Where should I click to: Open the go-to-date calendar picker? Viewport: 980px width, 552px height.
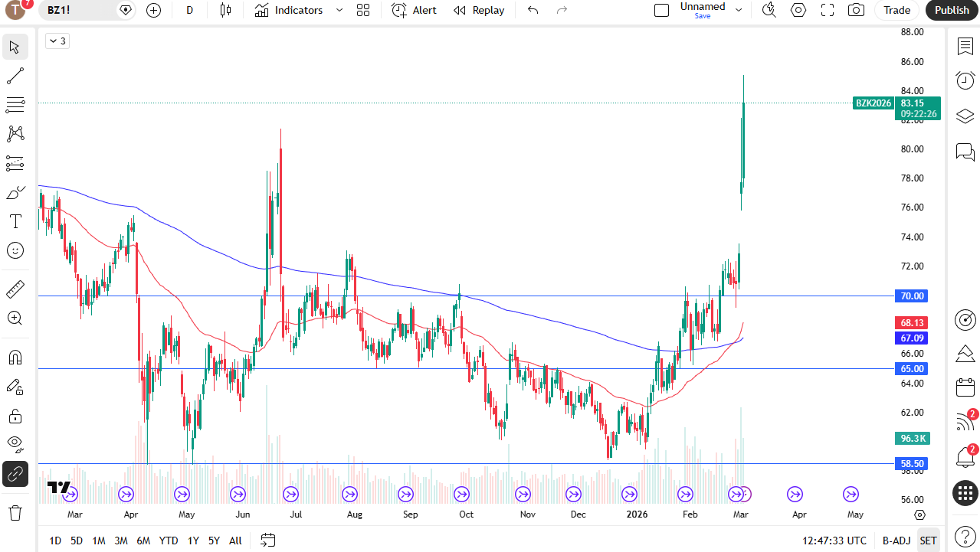[x=267, y=541]
